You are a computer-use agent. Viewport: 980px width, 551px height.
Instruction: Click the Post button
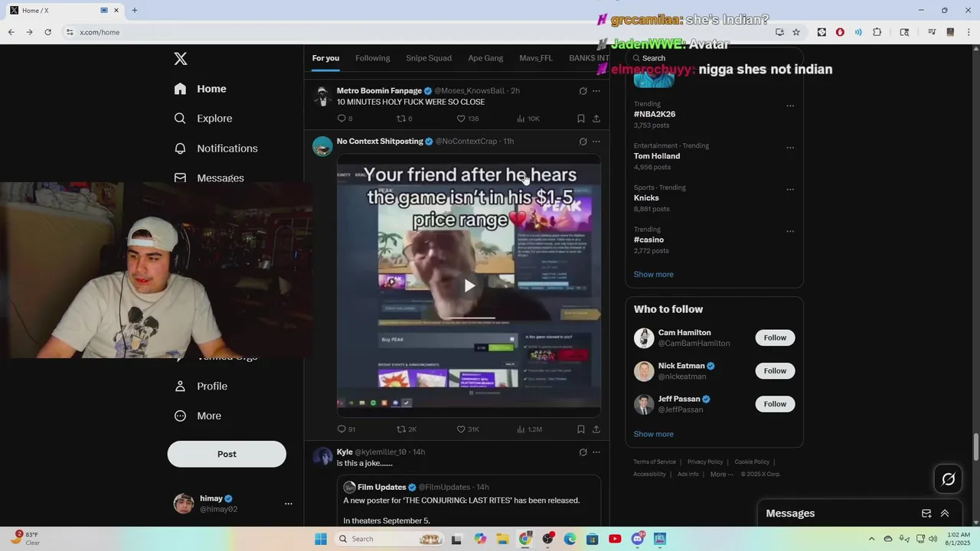(227, 454)
